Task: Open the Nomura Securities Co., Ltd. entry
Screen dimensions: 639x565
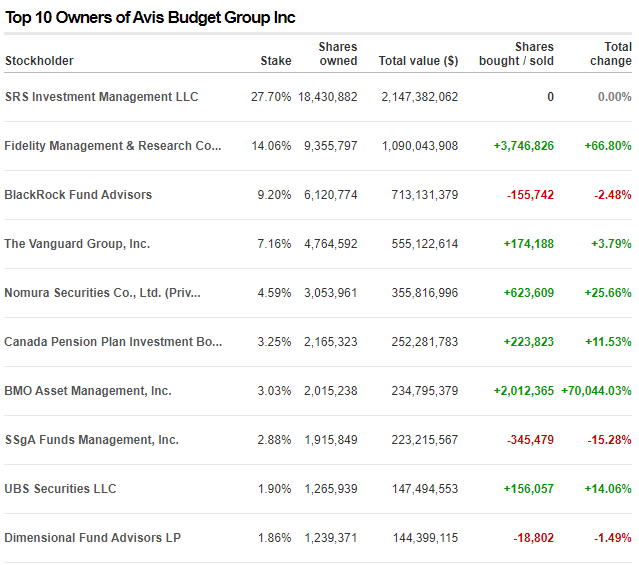Action: (103, 293)
